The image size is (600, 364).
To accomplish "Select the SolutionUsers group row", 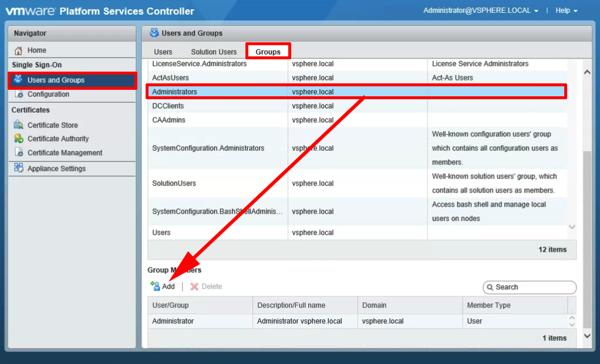I will point(358,183).
